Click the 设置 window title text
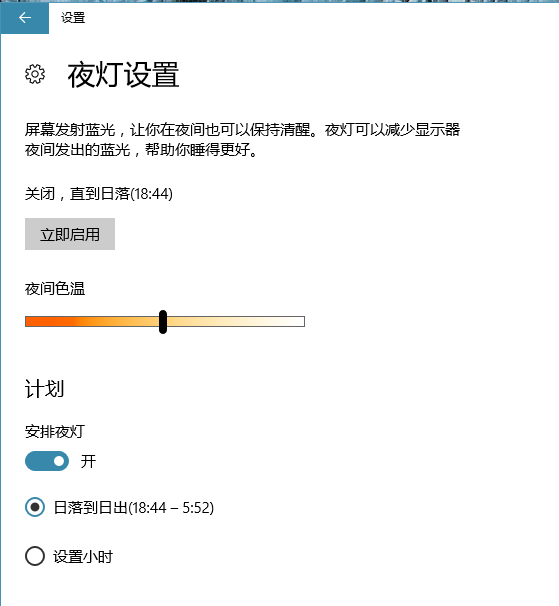 (x=73, y=18)
